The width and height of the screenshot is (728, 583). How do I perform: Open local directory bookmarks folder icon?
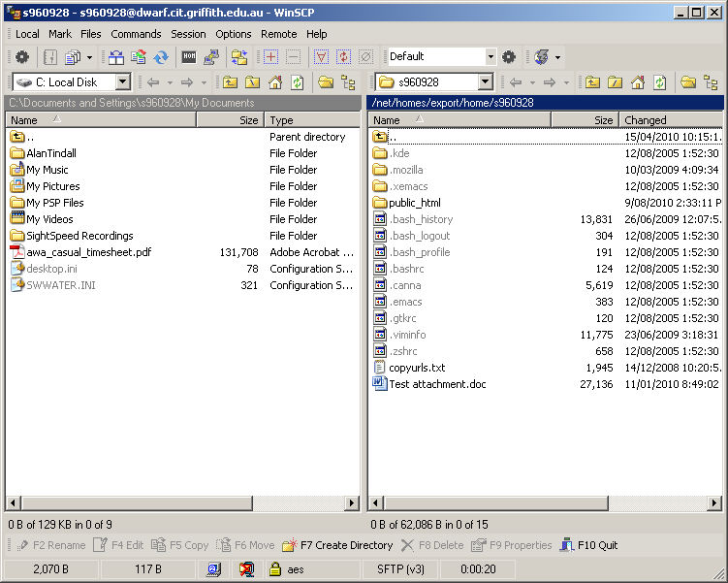pos(326,82)
